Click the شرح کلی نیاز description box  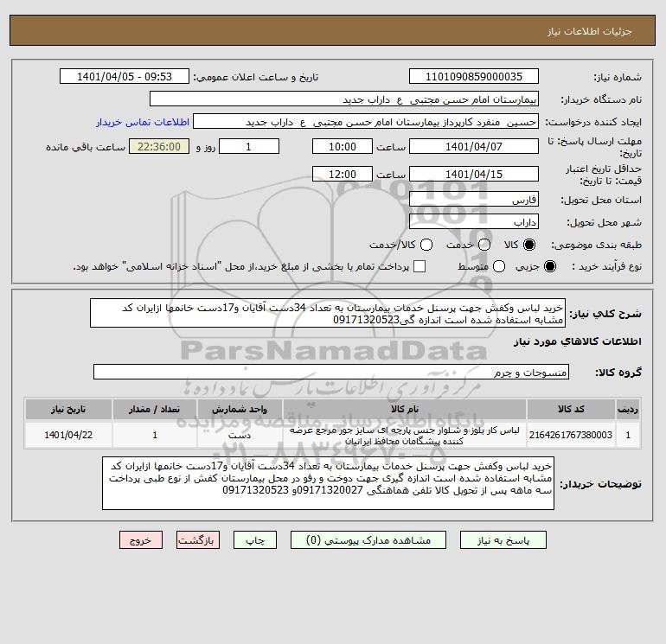coord(328,313)
